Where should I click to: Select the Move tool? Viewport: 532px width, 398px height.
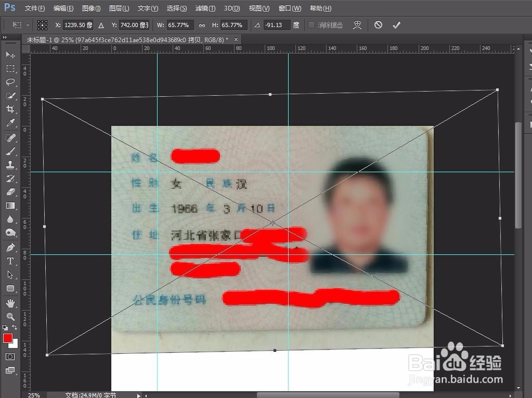[10, 55]
